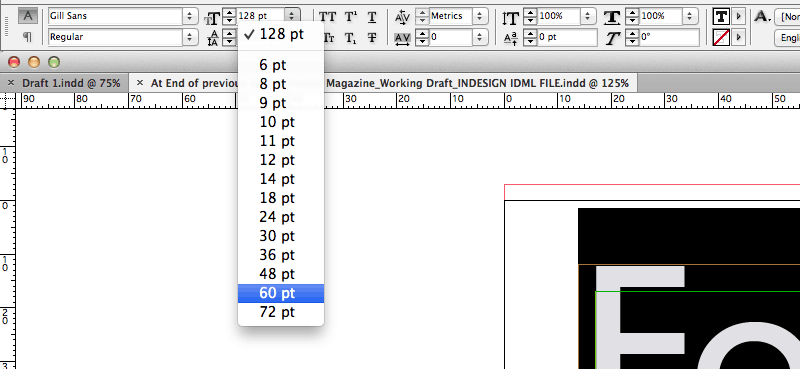This screenshot has width=800, height=369.
Task: Select 12 pt from size list
Action: pos(281,160)
